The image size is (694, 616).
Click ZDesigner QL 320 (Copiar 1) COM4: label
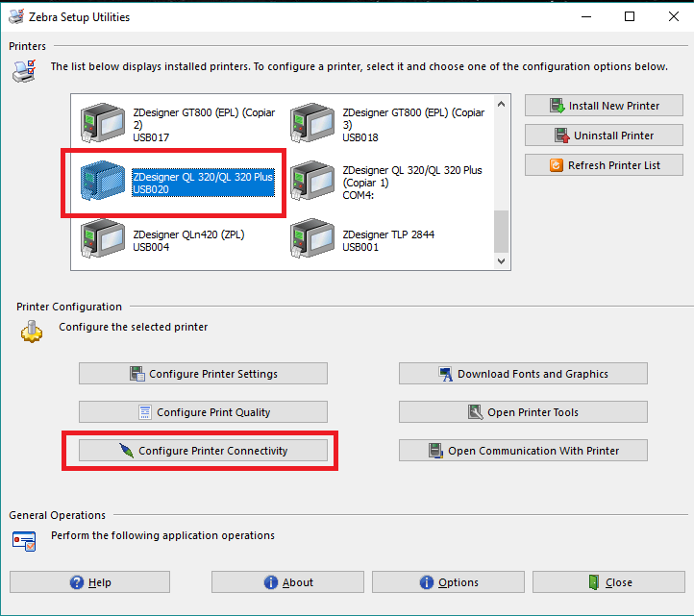point(412,183)
